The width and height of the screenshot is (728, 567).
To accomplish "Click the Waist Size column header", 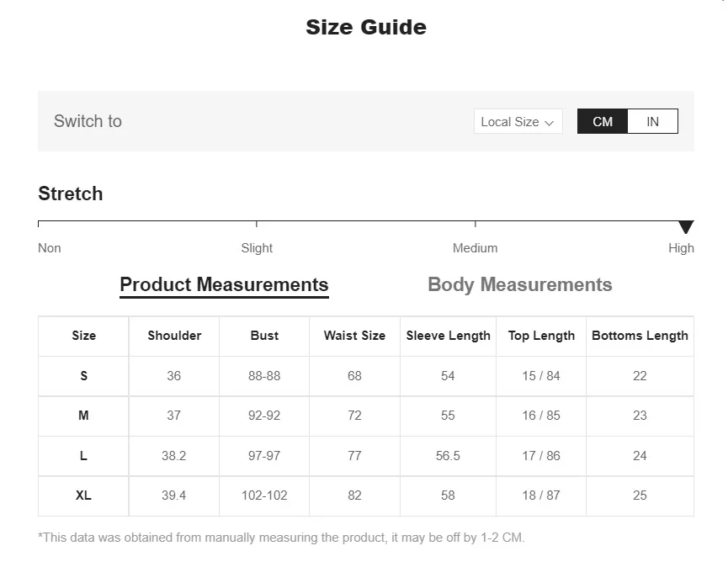I will (354, 336).
